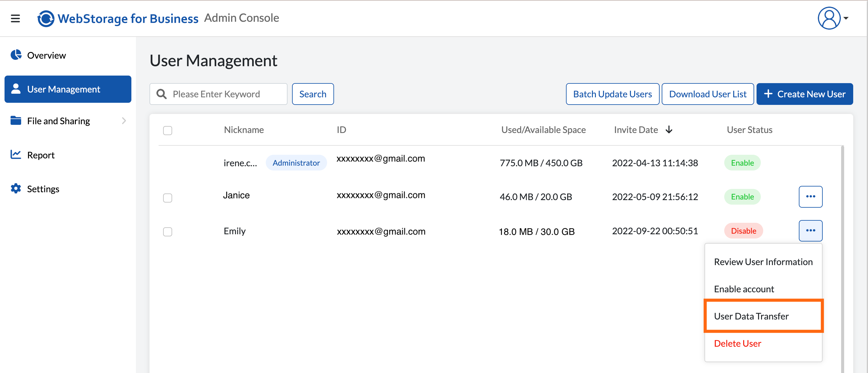The height and width of the screenshot is (373, 868).
Task: Open Settings in the sidebar
Action: tap(68, 189)
